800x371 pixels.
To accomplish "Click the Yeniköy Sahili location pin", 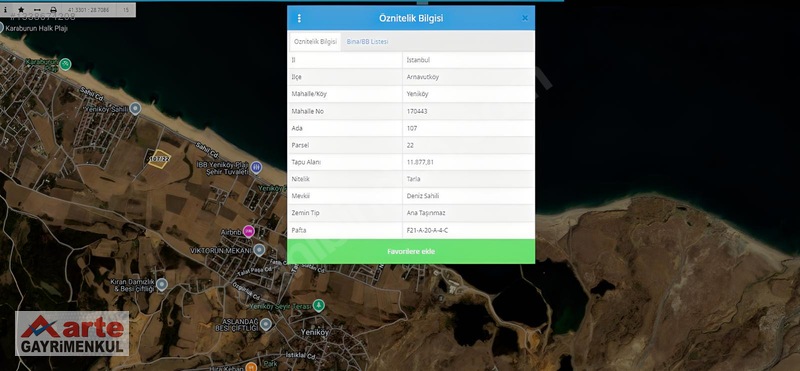I will click(135, 108).
